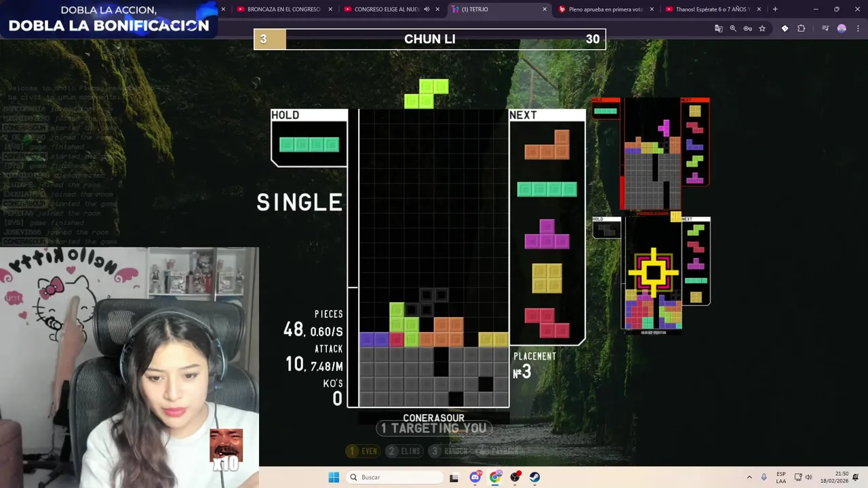The height and width of the screenshot is (488, 868).
Task: Open the Chrome profile avatar
Action: click(x=842, y=28)
